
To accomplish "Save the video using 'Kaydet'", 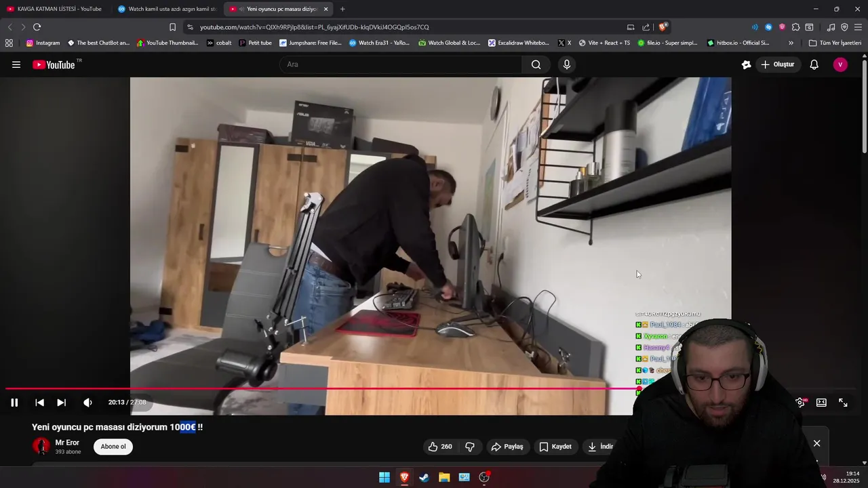I will click(x=555, y=447).
